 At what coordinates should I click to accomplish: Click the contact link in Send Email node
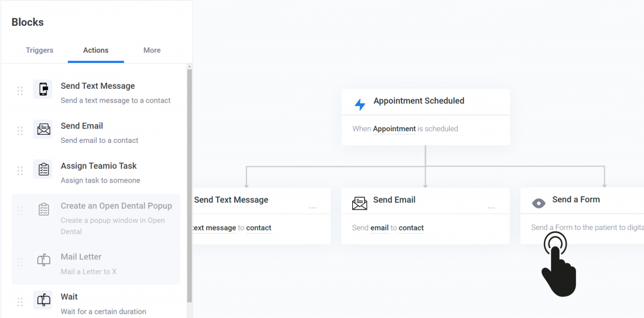tap(411, 228)
